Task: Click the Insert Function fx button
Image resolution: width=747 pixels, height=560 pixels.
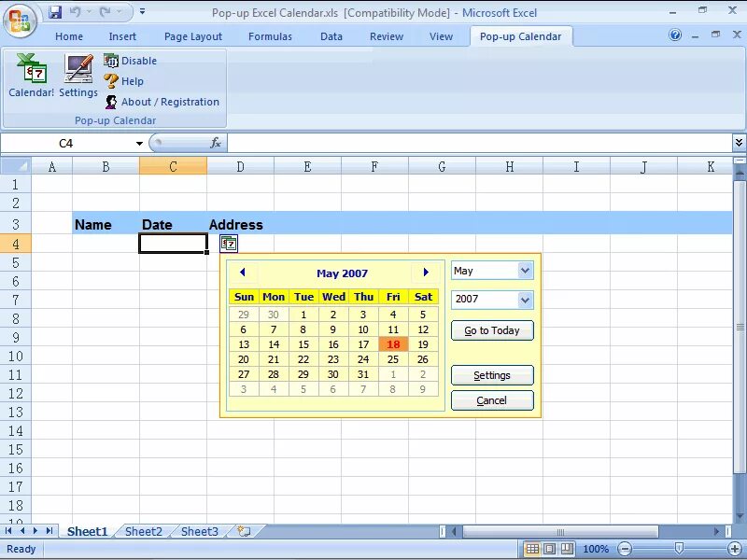Action: tap(216, 143)
